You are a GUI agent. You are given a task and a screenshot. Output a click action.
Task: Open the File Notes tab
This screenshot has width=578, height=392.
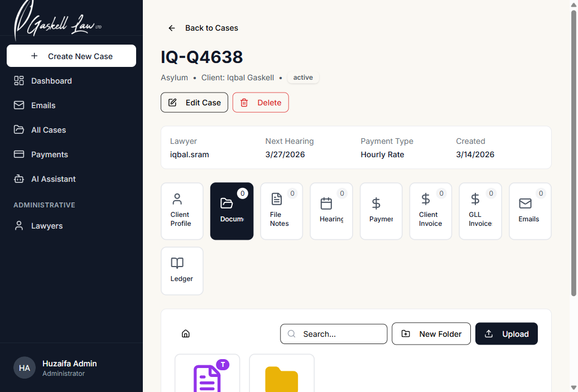(x=281, y=211)
